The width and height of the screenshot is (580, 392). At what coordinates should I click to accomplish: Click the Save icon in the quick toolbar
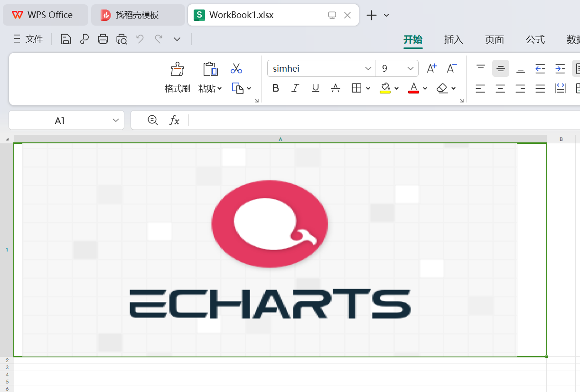point(66,39)
